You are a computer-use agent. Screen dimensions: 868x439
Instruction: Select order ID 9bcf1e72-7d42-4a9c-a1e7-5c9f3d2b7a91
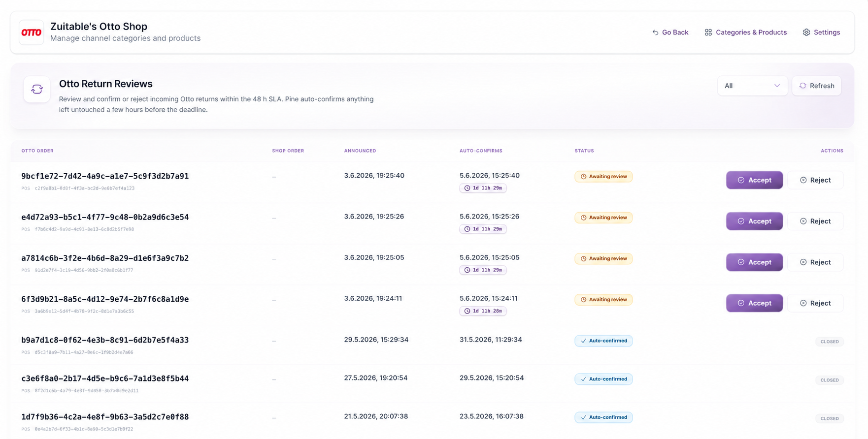[105, 176]
